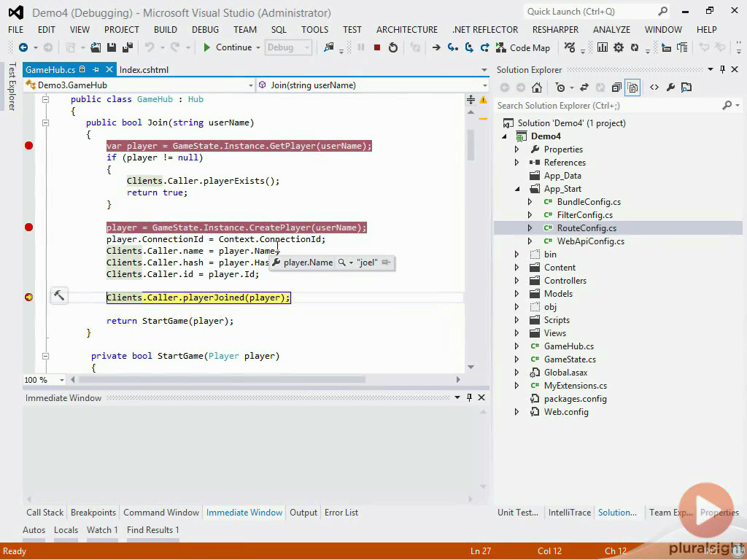Collapse the GameHub class outline region

point(46,99)
